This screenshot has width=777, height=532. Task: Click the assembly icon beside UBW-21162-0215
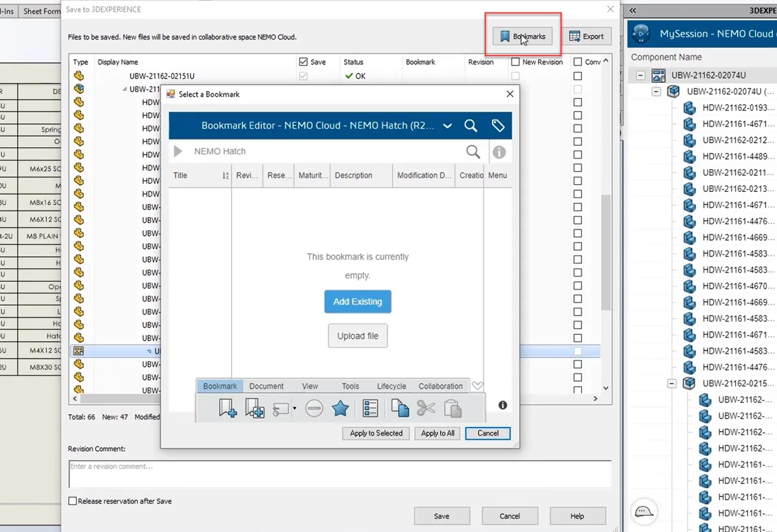pyautogui.click(x=689, y=384)
